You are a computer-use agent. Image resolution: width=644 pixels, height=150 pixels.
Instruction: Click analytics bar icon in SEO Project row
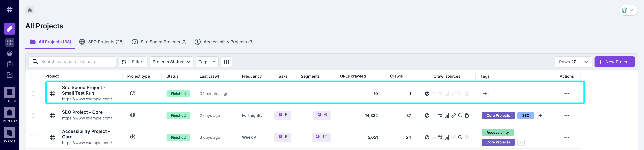point(447,115)
